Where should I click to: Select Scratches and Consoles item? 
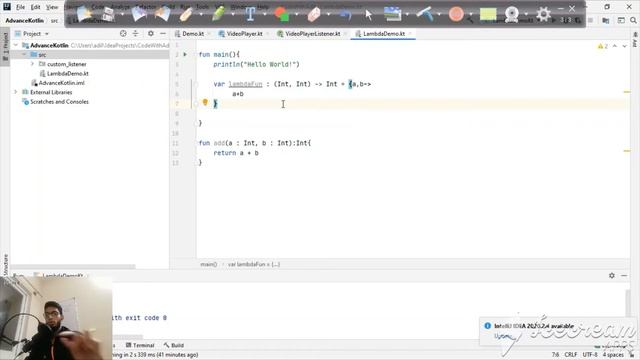coord(59,102)
